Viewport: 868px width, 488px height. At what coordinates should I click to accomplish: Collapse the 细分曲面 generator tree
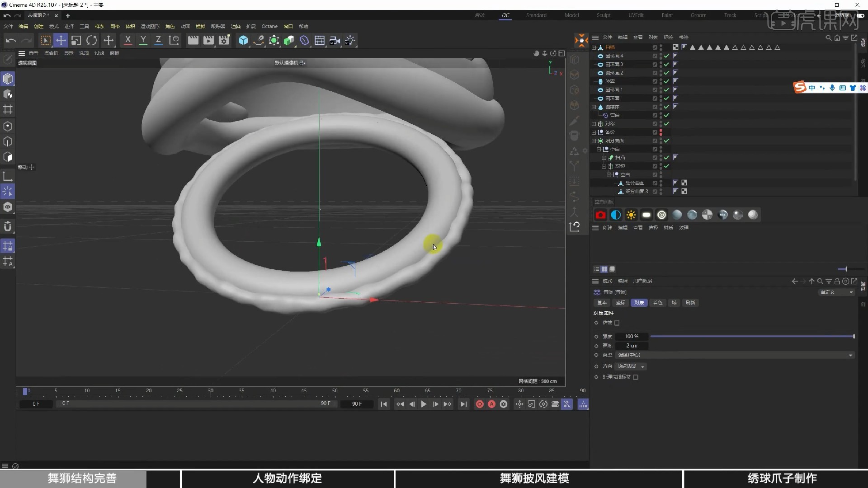pyautogui.click(x=594, y=141)
